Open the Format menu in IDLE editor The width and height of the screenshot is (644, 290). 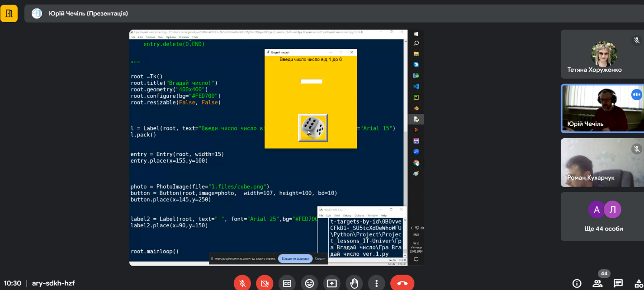[x=150, y=37]
